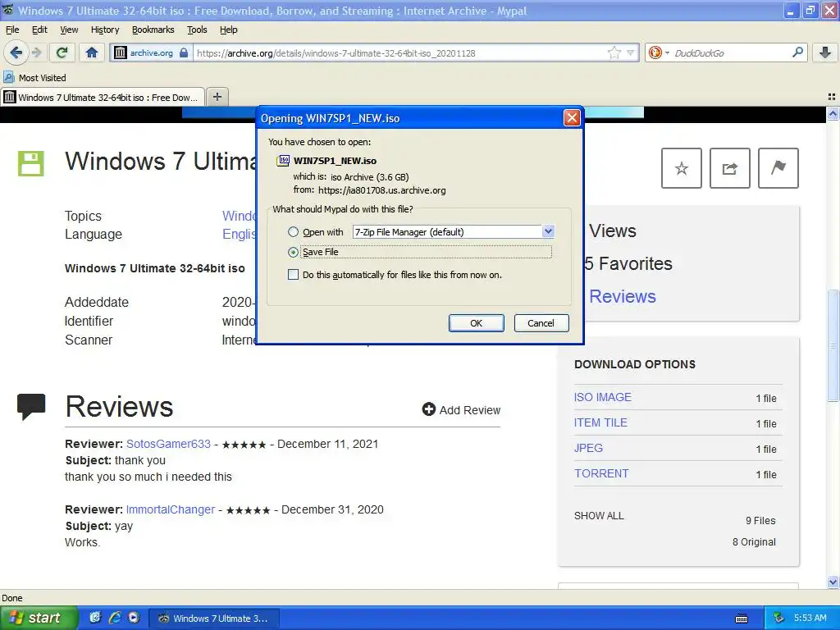Click the green software floppy icon
Image resolution: width=840 pixels, height=630 pixels.
tap(30, 163)
